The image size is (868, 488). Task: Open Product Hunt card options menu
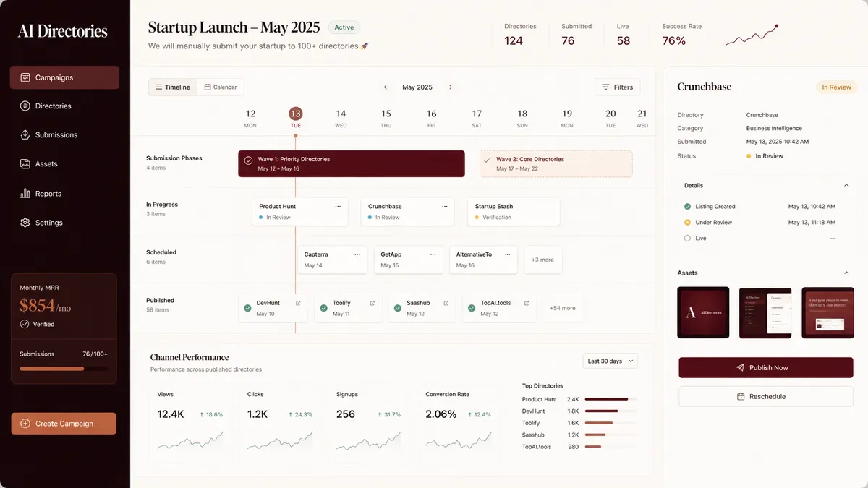[338, 206]
